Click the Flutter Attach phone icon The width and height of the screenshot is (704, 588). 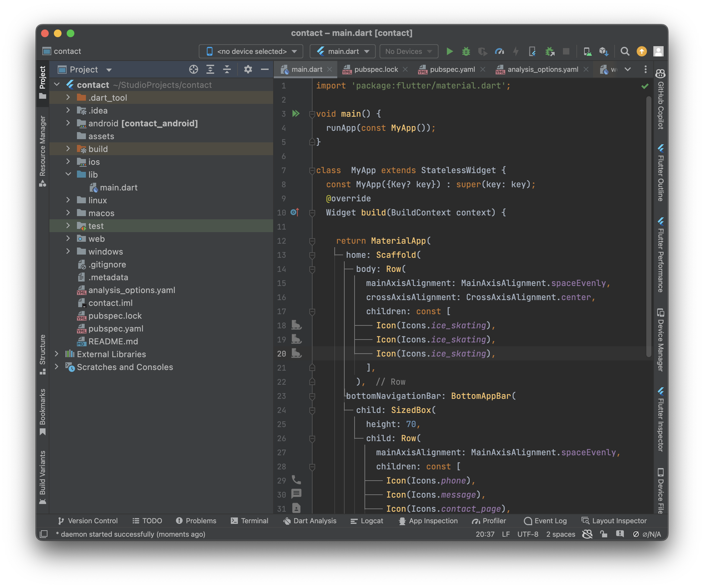tap(532, 51)
